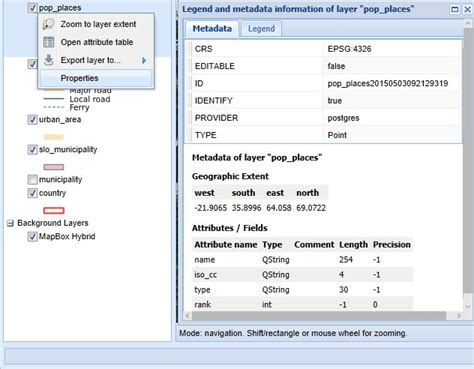
Task: Click the CRS property row label
Action: 203,49
